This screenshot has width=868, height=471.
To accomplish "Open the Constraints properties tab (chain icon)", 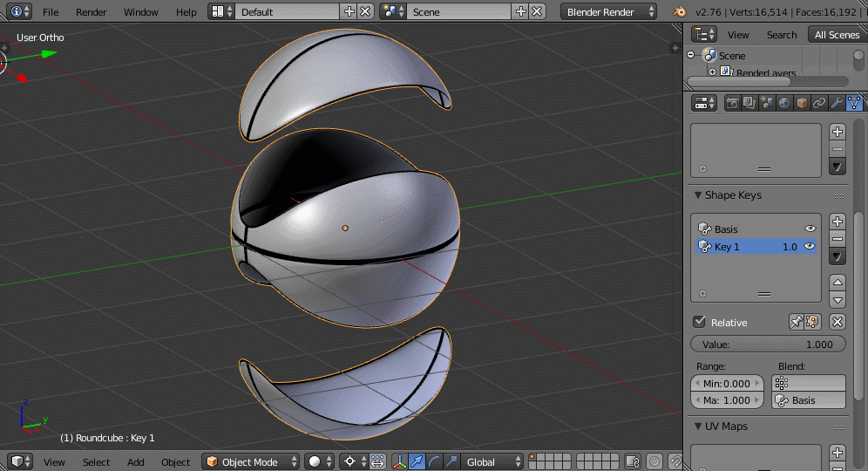I will click(818, 103).
